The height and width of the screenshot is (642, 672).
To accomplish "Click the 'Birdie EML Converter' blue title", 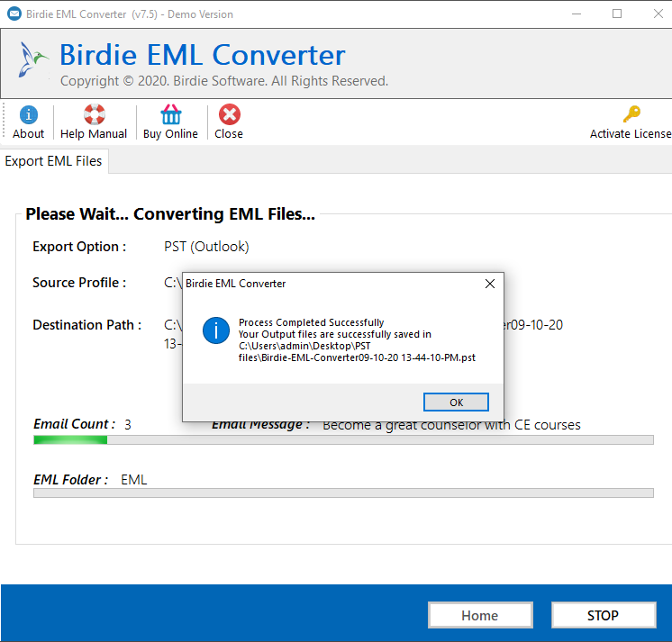I will (203, 55).
